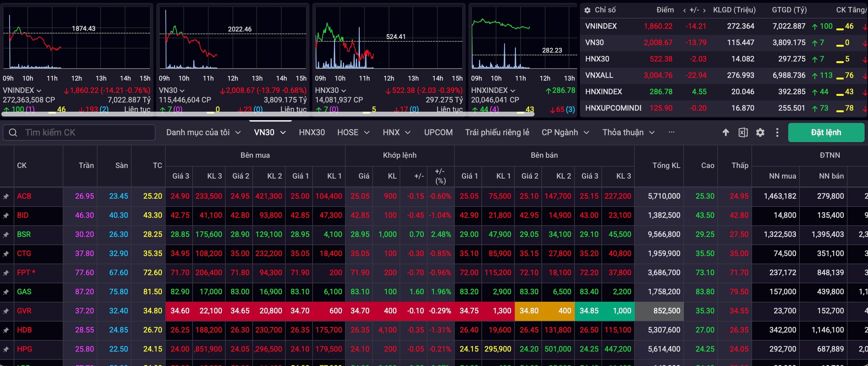Viewport: 868px width, 366px height.
Task: Switch to Trái phiếu riêng lẻ tab
Action: tap(497, 132)
